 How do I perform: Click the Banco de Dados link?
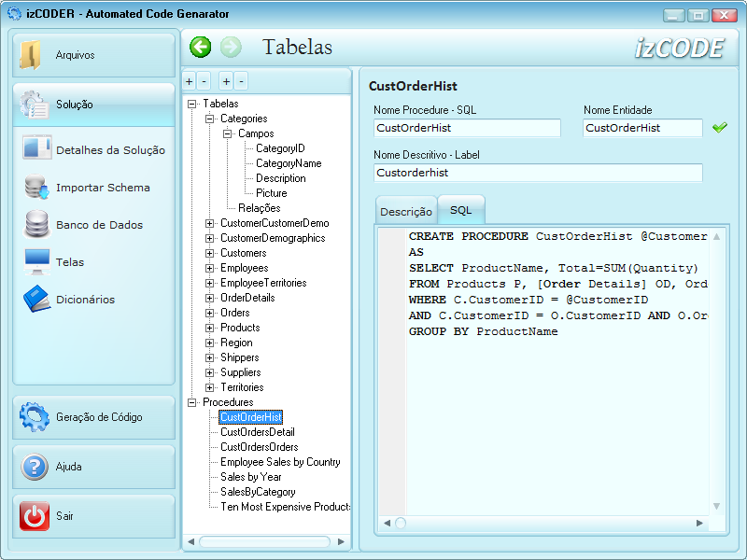99,225
